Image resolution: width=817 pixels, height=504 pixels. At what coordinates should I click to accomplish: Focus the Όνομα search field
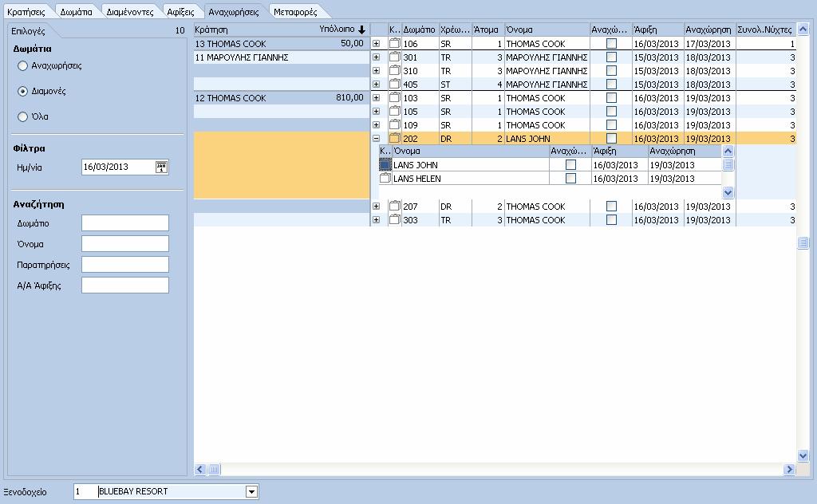coord(125,244)
